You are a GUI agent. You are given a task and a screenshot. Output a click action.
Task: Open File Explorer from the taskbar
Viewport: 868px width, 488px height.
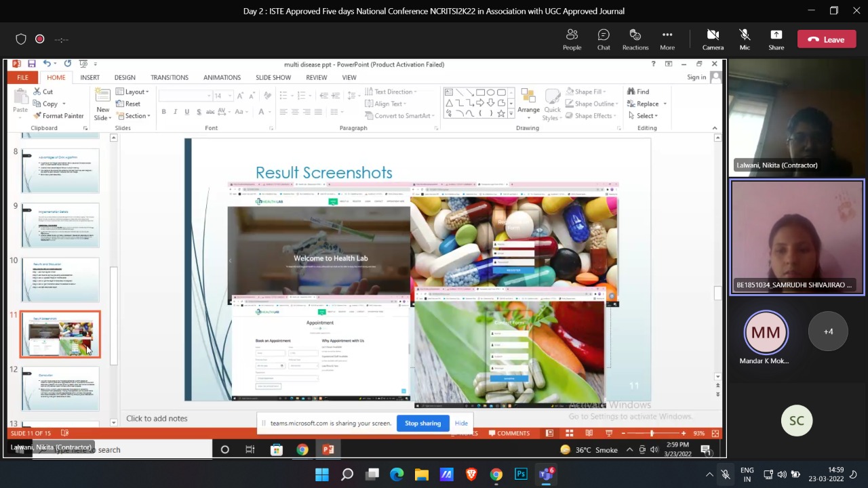pyautogui.click(x=421, y=474)
